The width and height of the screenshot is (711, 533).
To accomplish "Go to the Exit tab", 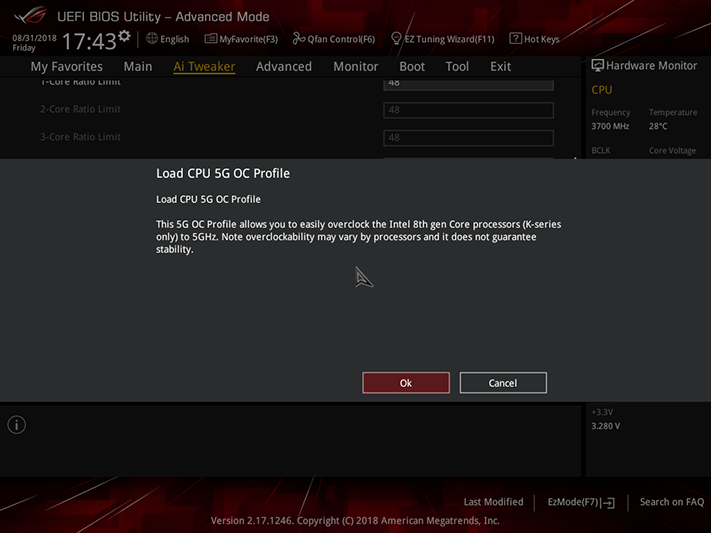I will (x=500, y=67).
